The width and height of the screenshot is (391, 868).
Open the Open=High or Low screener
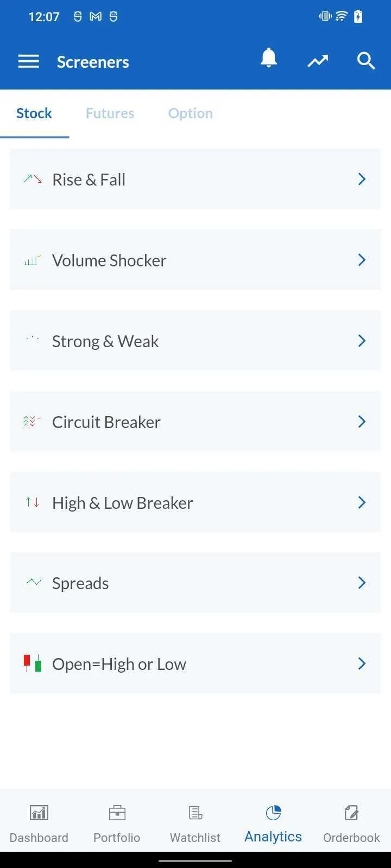195,663
